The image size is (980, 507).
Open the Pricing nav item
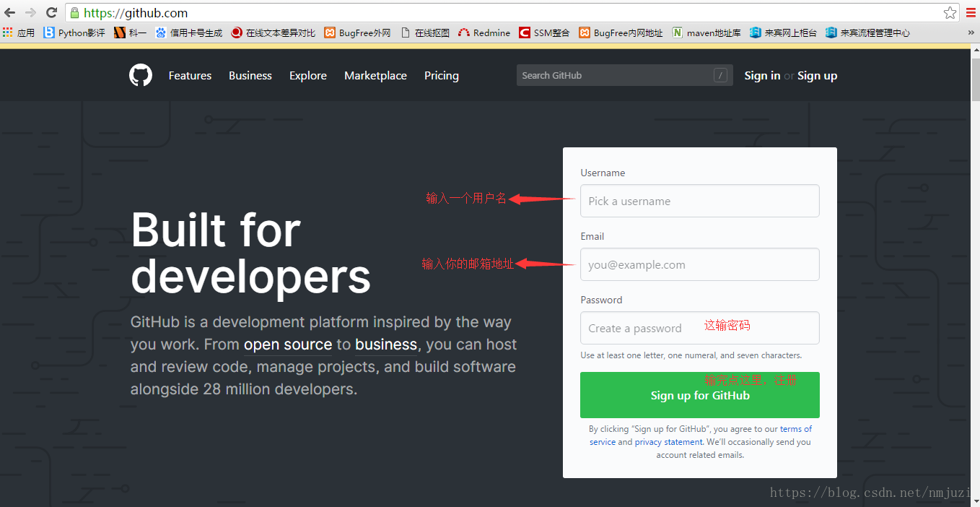(442, 75)
